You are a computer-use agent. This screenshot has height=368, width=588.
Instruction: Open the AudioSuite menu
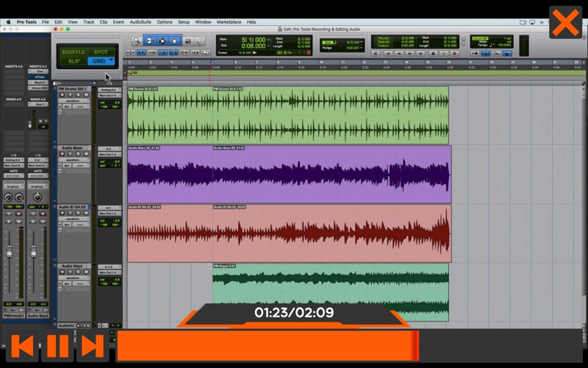pos(140,22)
